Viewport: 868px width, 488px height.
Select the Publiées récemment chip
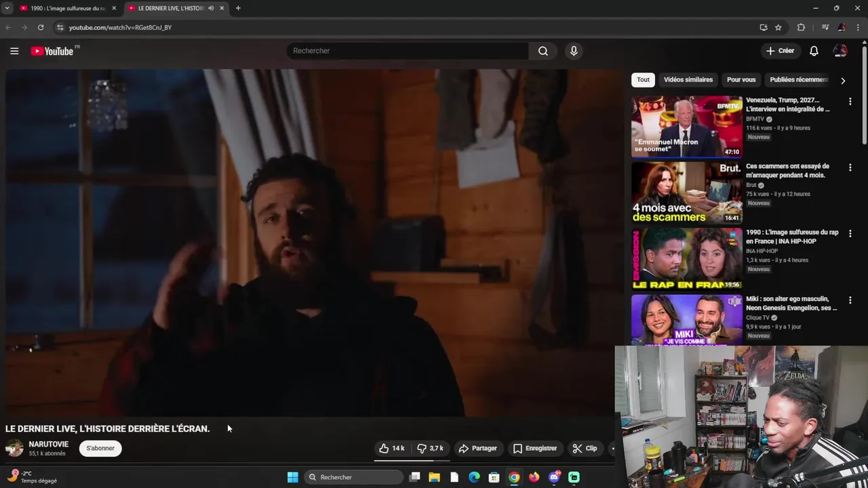(x=799, y=79)
